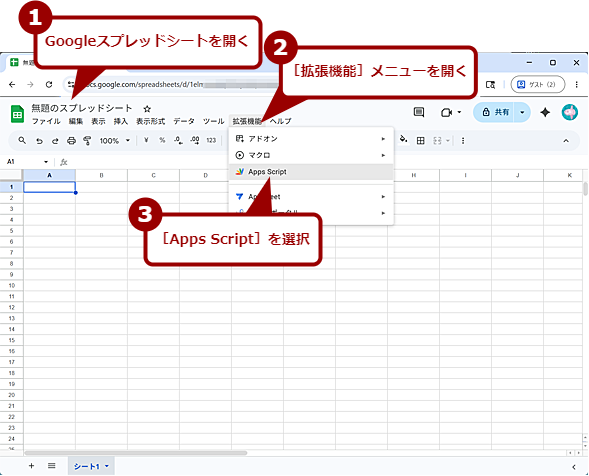Expand the アドオン submenu
The image size is (589, 476).
(311, 139)
